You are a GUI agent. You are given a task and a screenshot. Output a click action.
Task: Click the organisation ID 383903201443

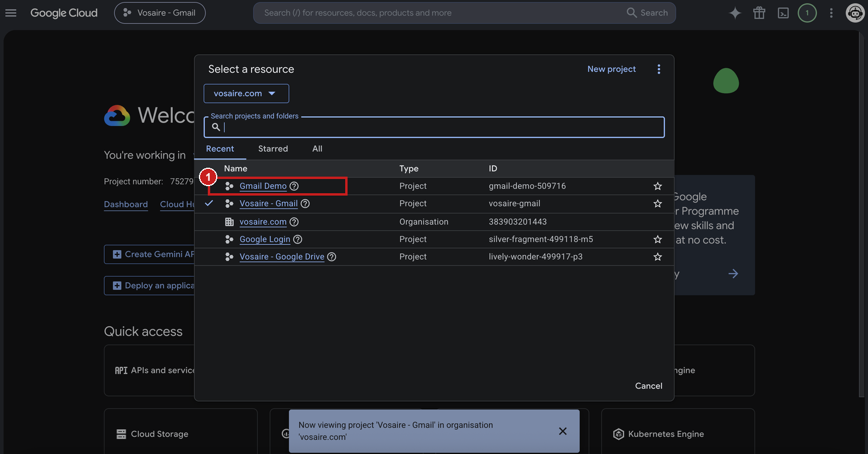(518, 222)
